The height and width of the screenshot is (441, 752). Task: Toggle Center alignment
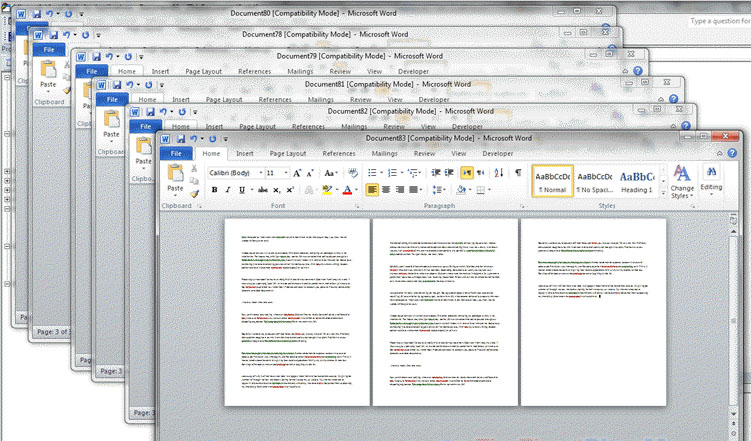coord(386,190)
